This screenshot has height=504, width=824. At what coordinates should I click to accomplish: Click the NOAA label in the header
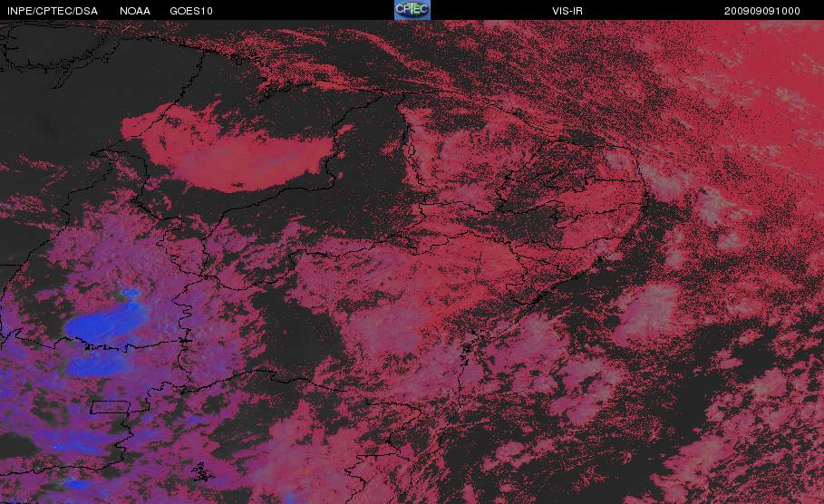[134, 11]
